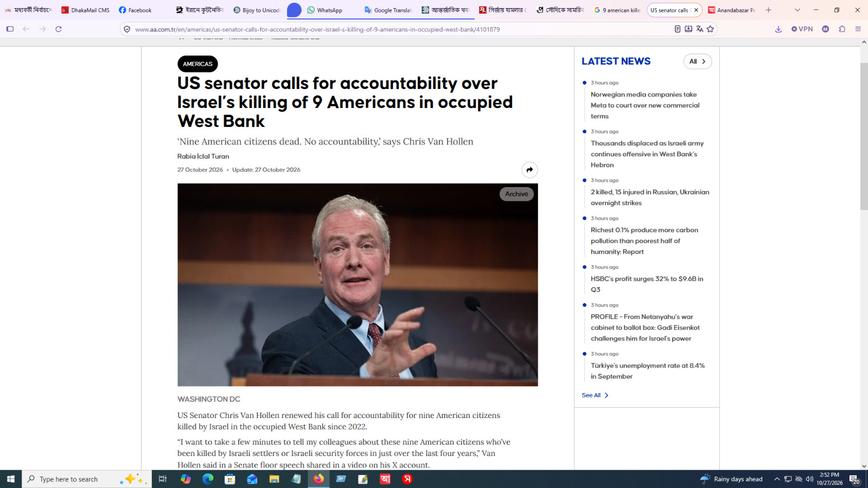Open a new tab with plus button
868x488 pixels.
[768, 10]
